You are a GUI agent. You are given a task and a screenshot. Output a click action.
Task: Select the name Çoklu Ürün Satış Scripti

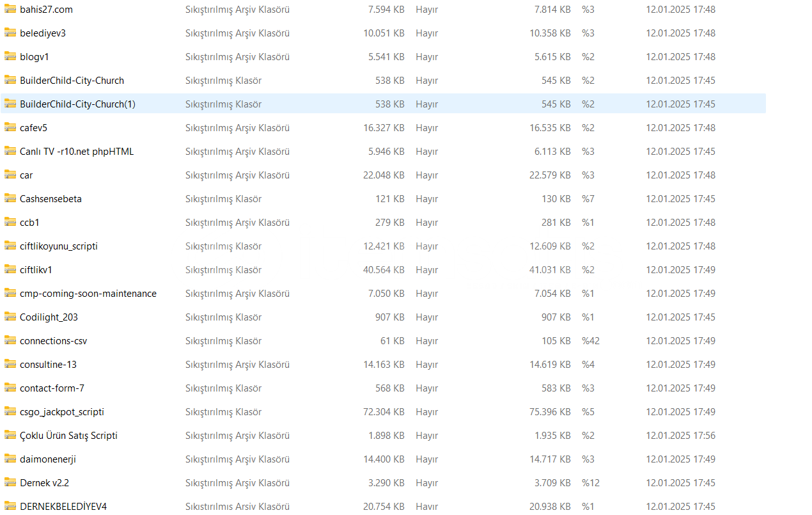pos(68,436)
